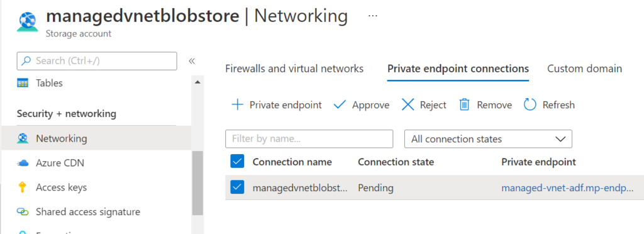The height and width of the screenshot is (234, 644).
Task: Open the Tables icon in sidebar
Action: pos(22,83)
